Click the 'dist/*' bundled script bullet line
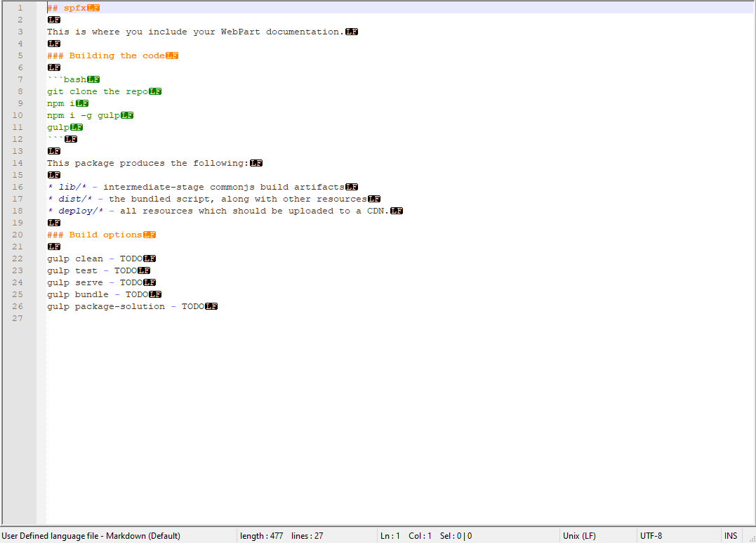 click(x=207, y=199)
